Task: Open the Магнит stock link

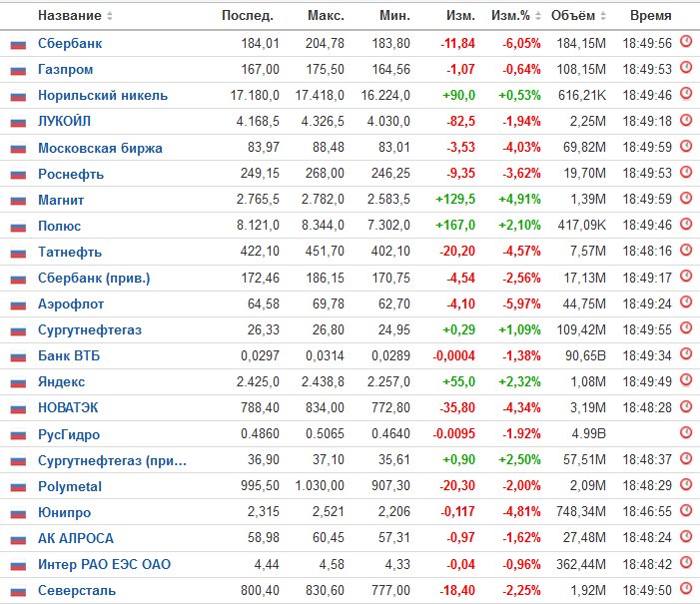Action: [x=61, y=200]
